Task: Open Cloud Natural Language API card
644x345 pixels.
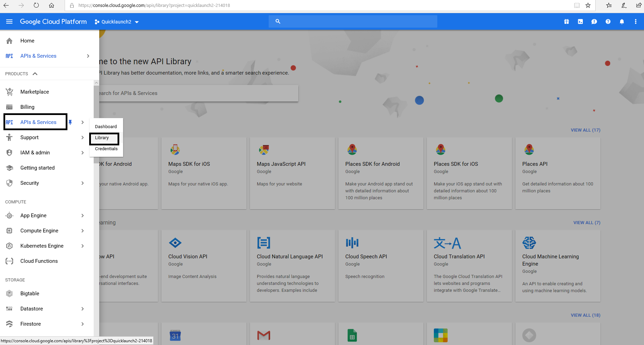Action: click(292, 266)
